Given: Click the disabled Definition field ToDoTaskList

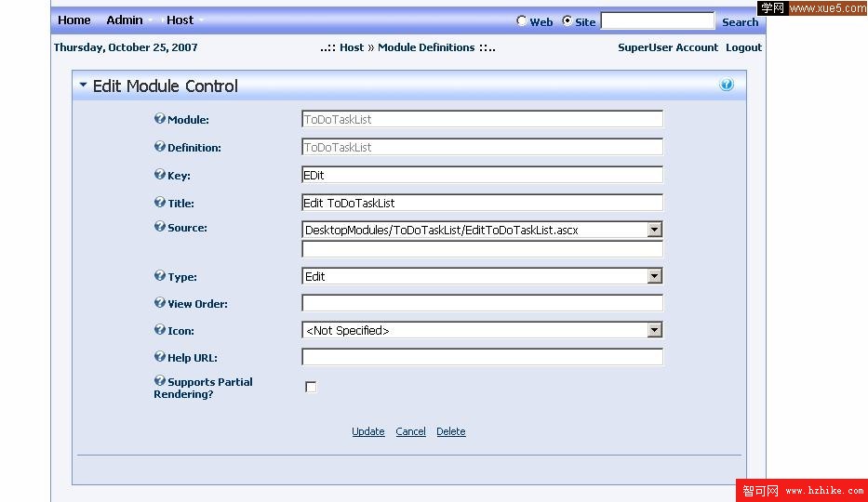Looking at the screenshot, I should [x=482, y=147].
